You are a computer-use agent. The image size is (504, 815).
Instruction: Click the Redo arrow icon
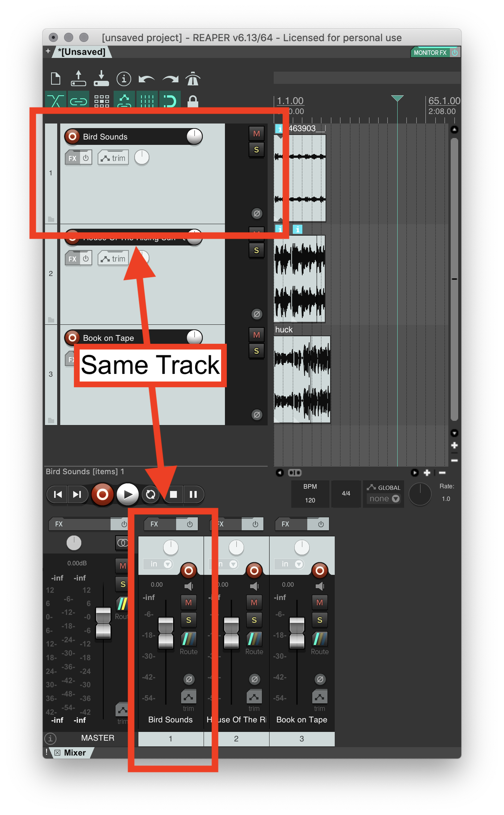[170, 79]
